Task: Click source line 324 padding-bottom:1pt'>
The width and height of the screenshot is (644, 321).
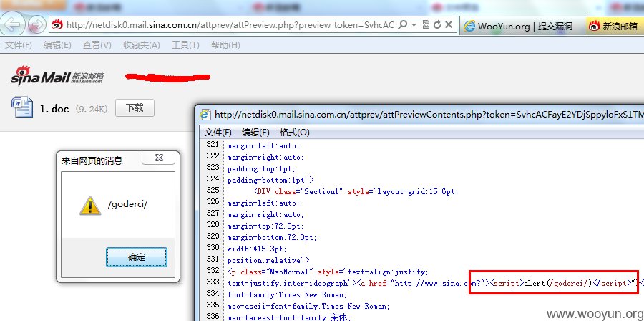Action: 270,180
